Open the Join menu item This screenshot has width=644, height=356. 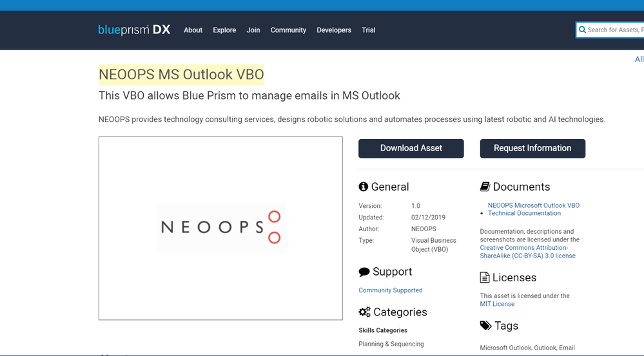click(253, 30)
